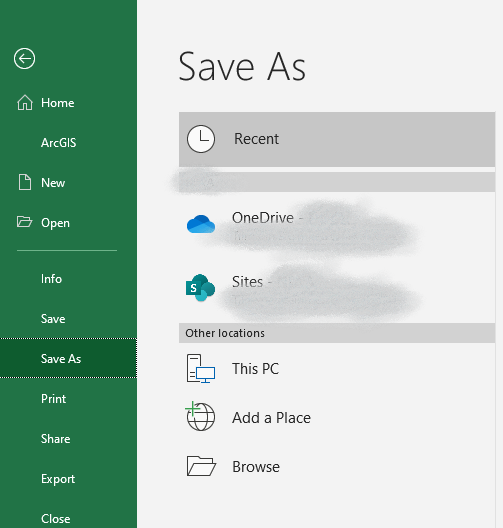
Task: Click the Add a Place globe icon
Action: tap(200, 417)
